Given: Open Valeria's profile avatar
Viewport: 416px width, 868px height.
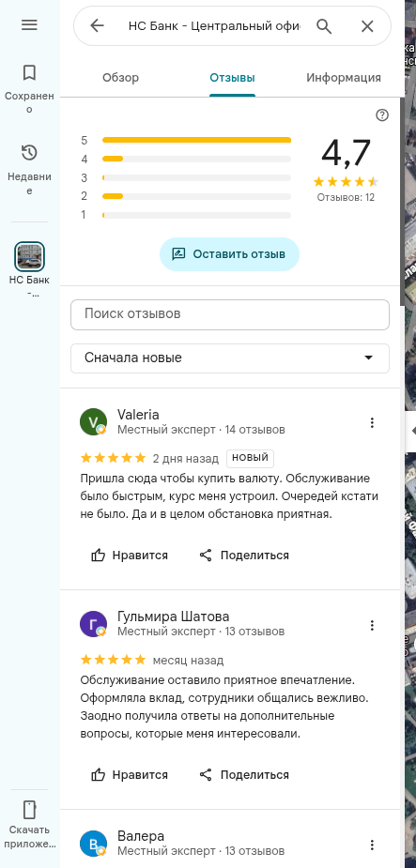Looking at the screenshot, I should pos(93,422).
